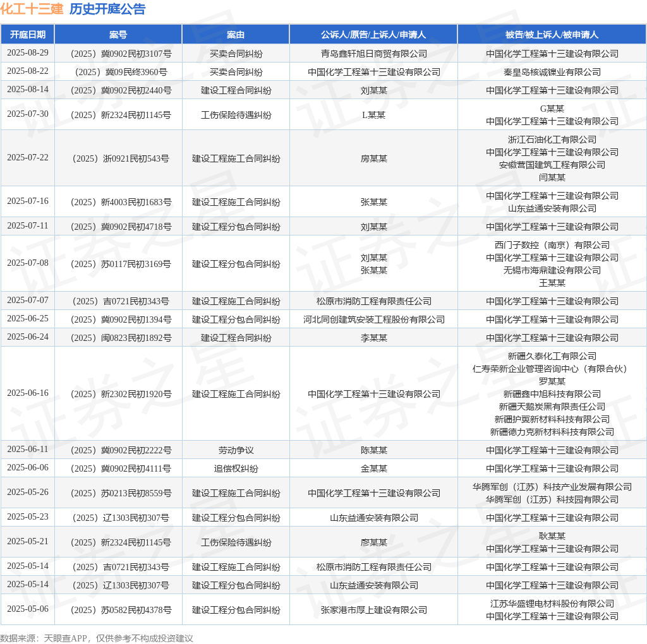647x644 pixels.
Task: Click defendant 新疆天鹅炭黑有限责任公司
Action: pos(552,407)
